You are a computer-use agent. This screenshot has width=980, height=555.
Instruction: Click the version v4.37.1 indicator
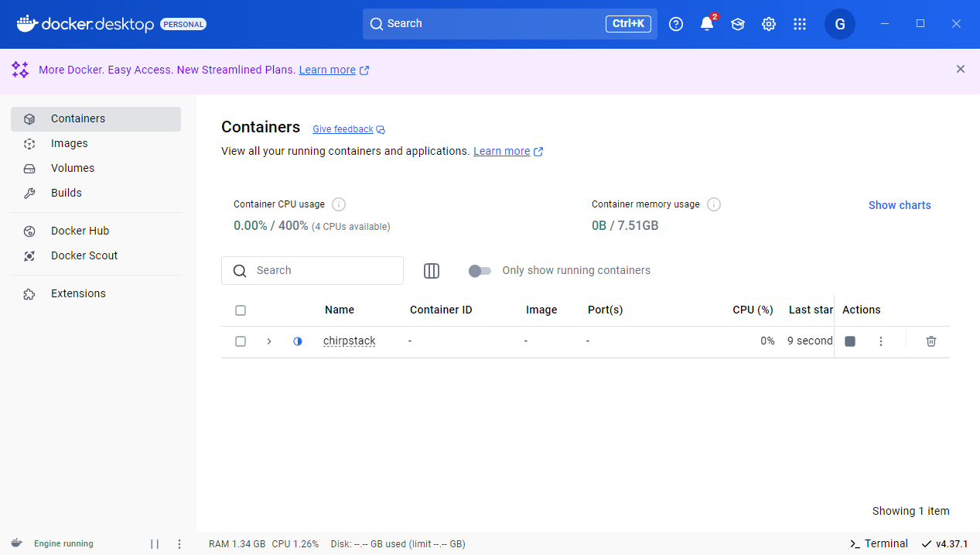(944, 543)
